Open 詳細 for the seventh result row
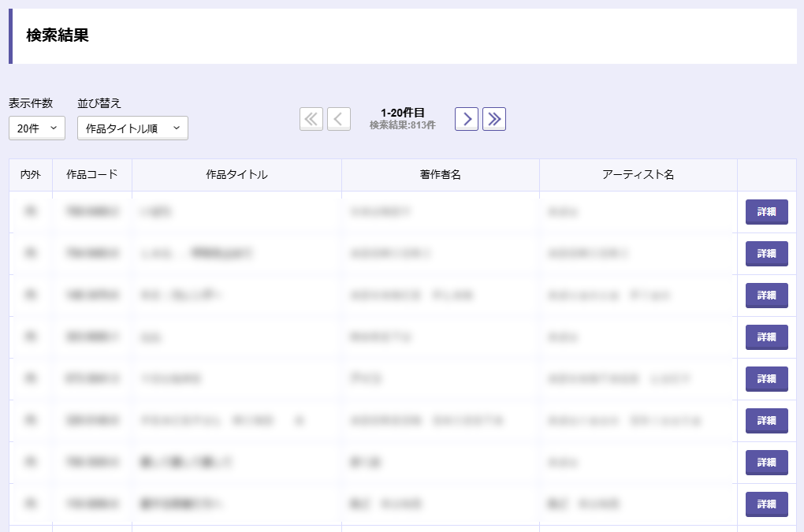This screenshot has width=804, height=532. pos(767,463)
